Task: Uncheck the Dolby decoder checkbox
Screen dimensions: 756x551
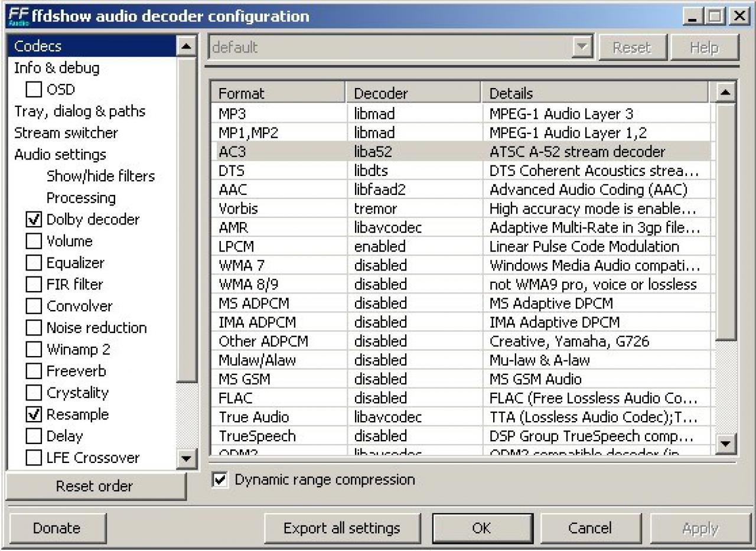Action: coord(34,220)
